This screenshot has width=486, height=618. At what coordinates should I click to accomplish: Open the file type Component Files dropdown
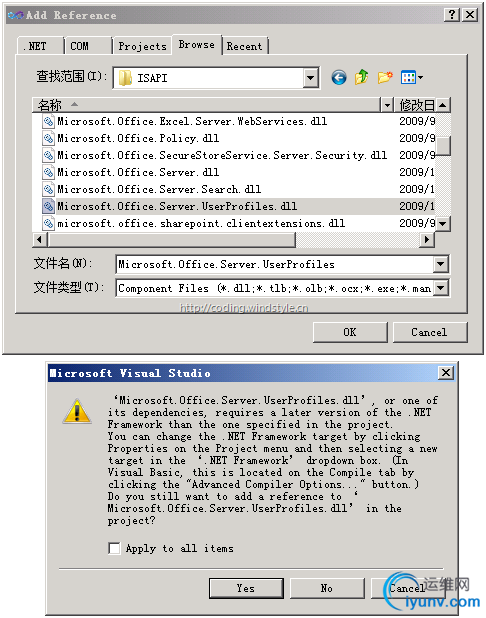tap(441, 288)
